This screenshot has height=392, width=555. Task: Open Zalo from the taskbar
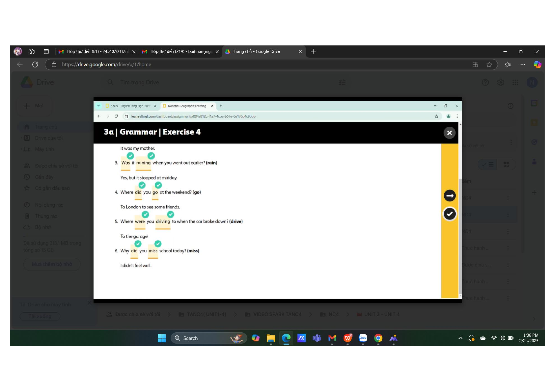click(x=363, y=338)
